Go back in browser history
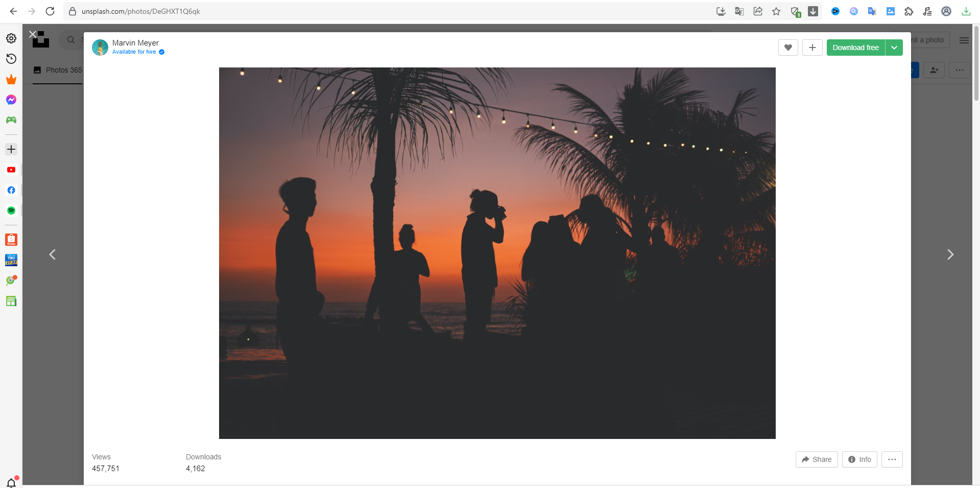 [x=13, y=11]
